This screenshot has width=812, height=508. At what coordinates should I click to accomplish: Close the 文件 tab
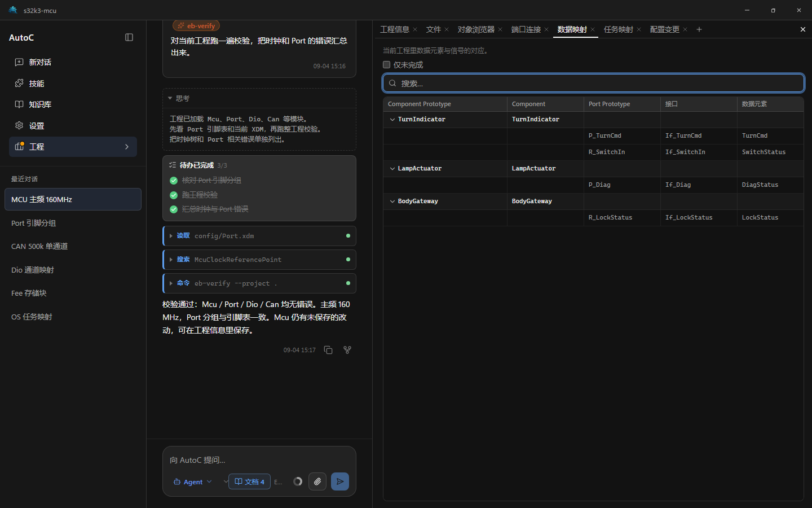(447, 29)
